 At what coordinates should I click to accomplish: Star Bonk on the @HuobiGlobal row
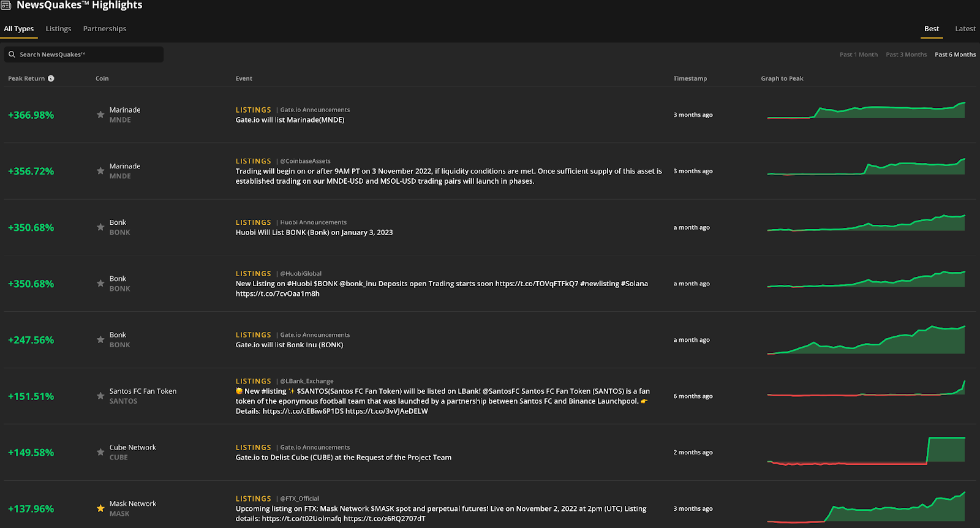click(x=100, y=284)
